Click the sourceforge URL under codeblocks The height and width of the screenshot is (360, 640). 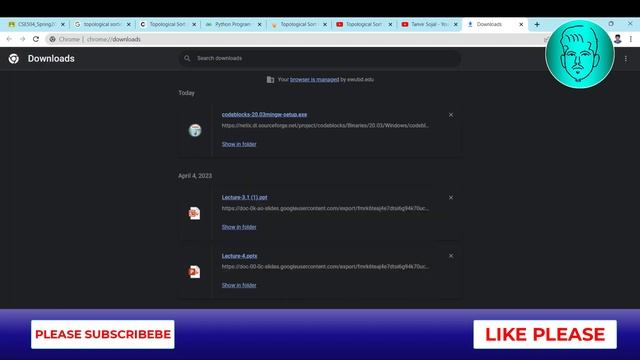point(325,126)
